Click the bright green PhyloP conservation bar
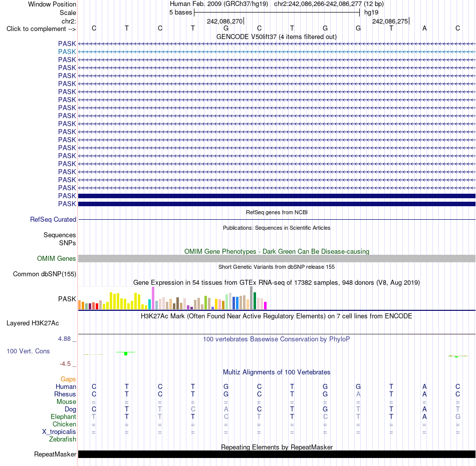This screenshot has width=476, height=466. coord(126,353)
